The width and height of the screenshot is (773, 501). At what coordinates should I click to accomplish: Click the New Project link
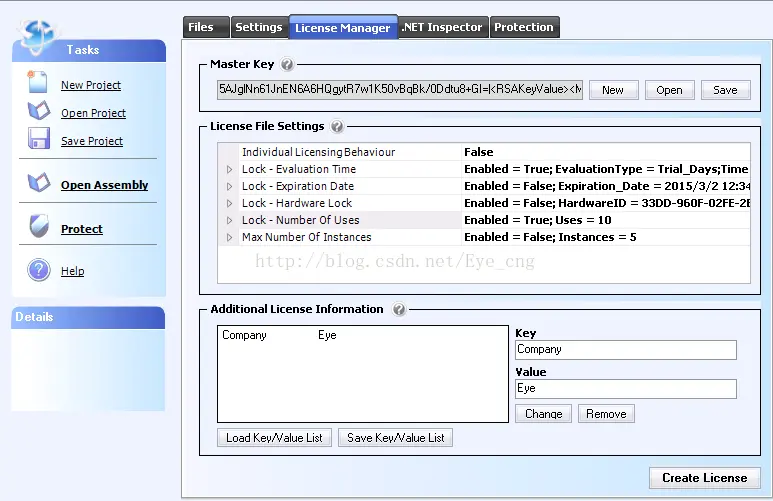coord(91,85)
